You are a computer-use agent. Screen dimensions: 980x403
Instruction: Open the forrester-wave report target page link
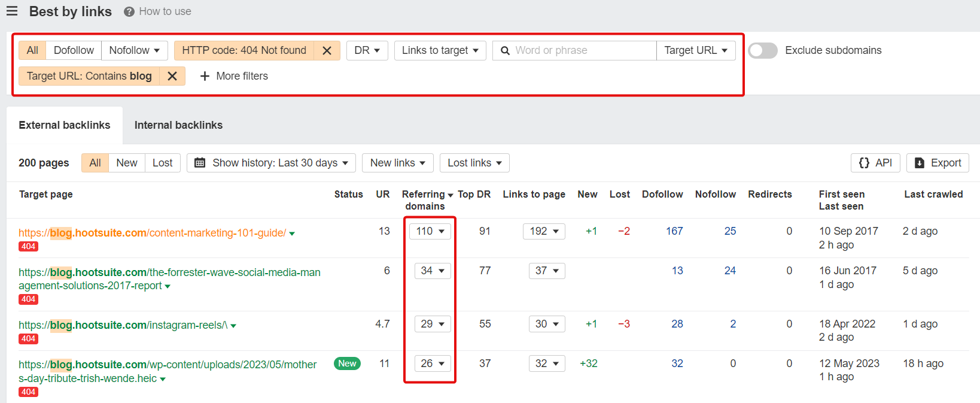[x=169, y=279]
